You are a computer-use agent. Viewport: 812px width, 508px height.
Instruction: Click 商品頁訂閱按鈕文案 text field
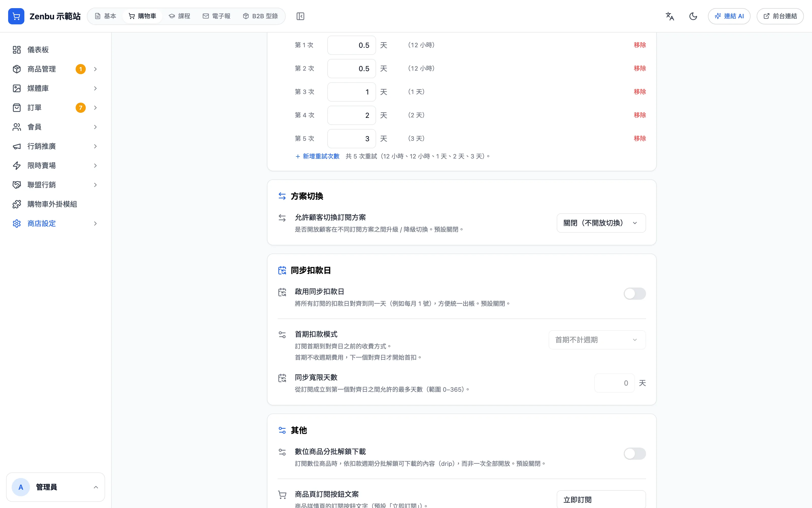601,499
